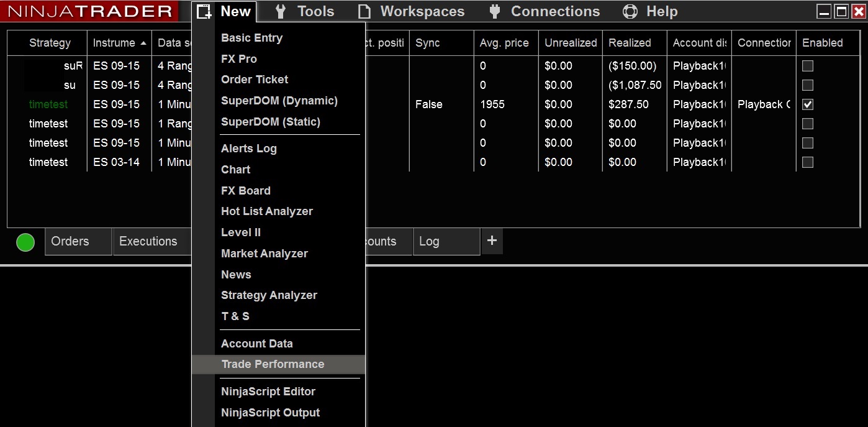Click the green connection status indicator

(x=25, y=242)
